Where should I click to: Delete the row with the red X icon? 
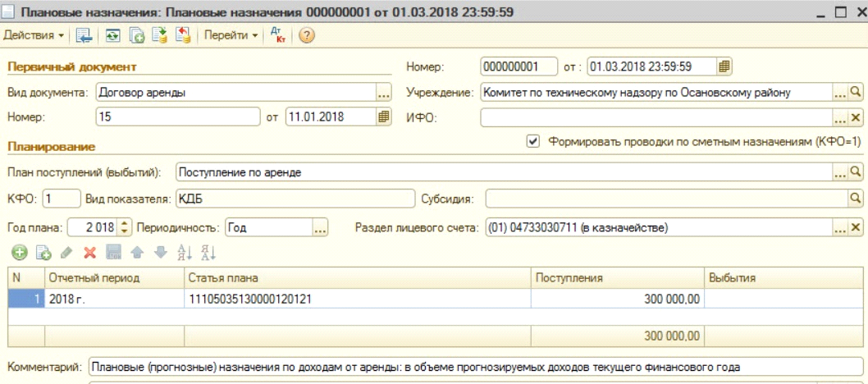point(90,253)
